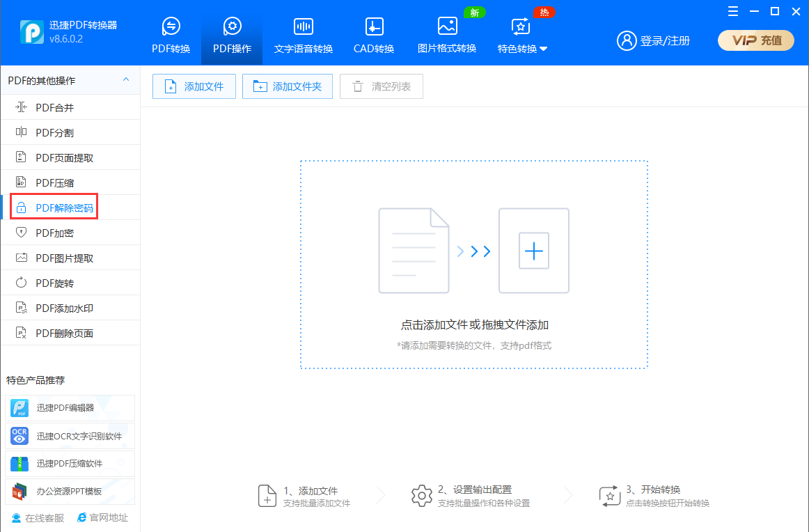This screenshot has height=532, width=809.
Task: Click the 添加文件 button
Action: 194,86
